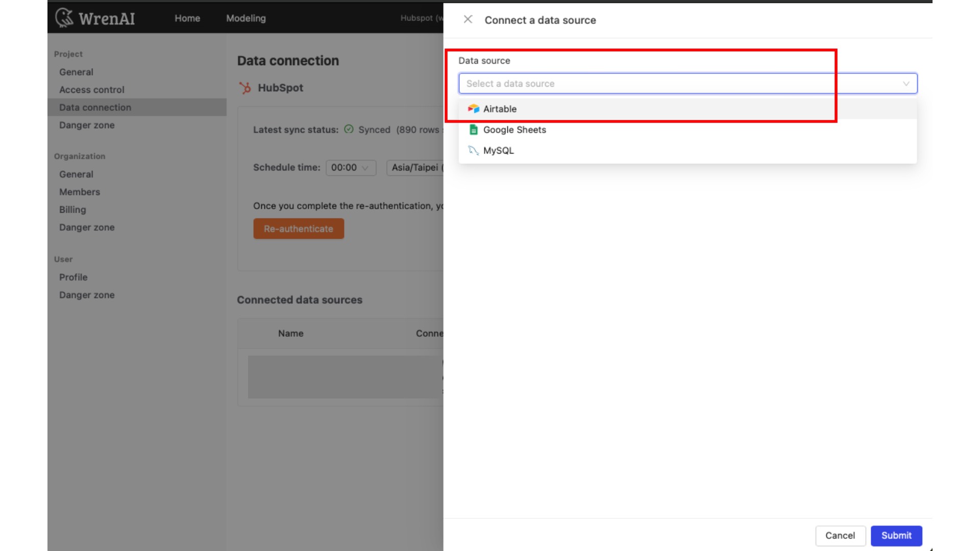Image resolution: width=980 pixels, height=551 pixels.
Task: Choose Airtable from the list
Action: pos(688,109)
